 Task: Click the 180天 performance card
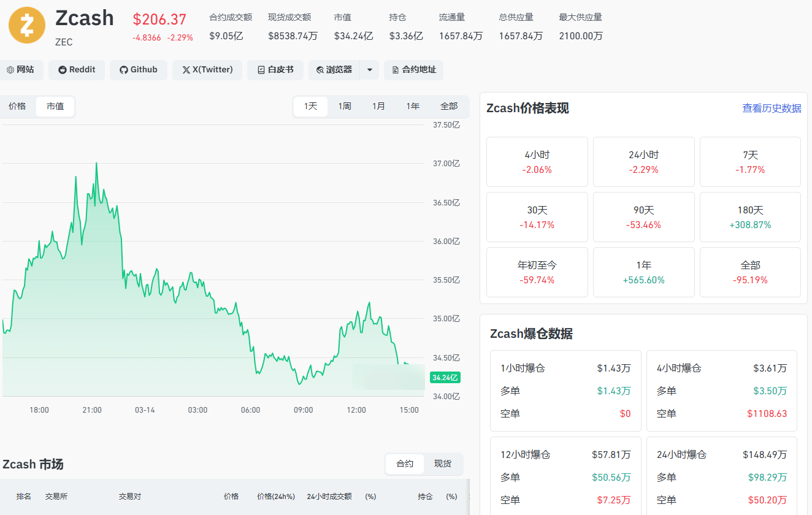(x=750, y=217)
